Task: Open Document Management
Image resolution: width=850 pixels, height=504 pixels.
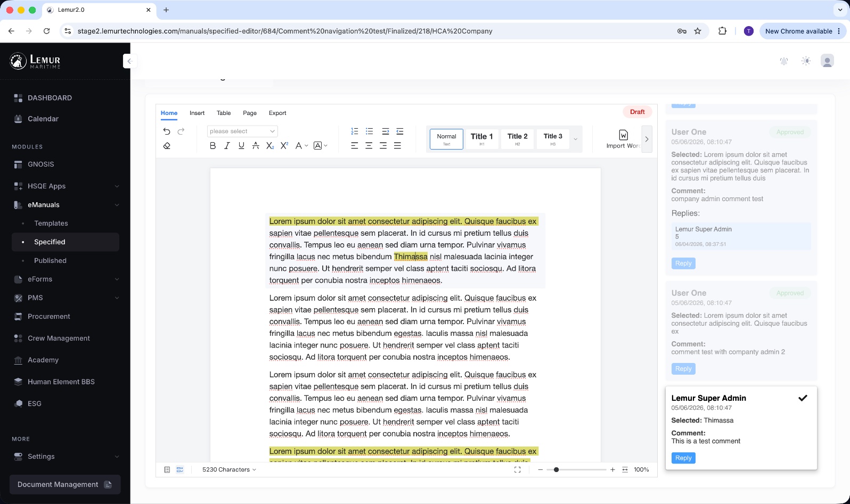Action: [x=65, y=484]
